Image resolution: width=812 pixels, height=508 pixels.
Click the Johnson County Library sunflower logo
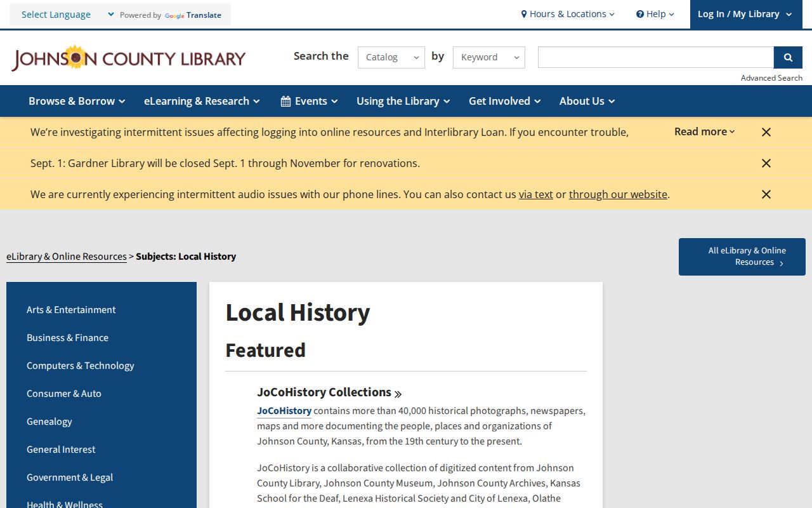128,58
